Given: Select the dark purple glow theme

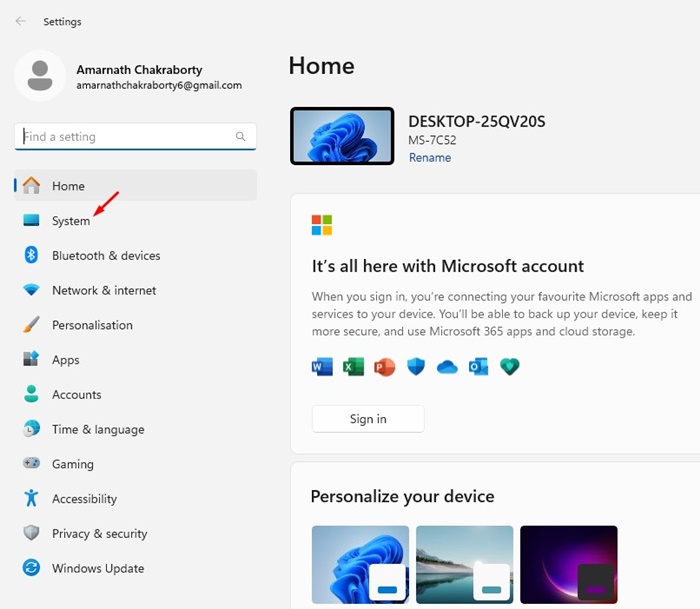Looking at the screenshot, I should (569, 564).
